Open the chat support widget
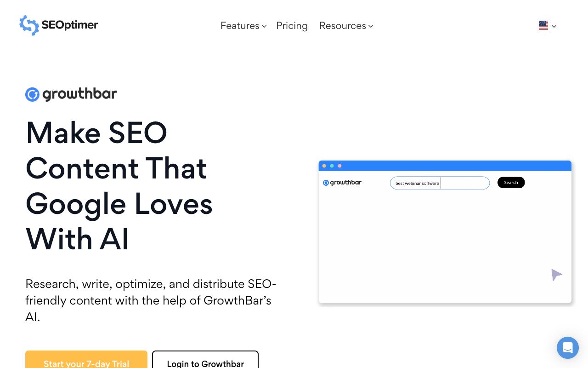 click(568, 348)
